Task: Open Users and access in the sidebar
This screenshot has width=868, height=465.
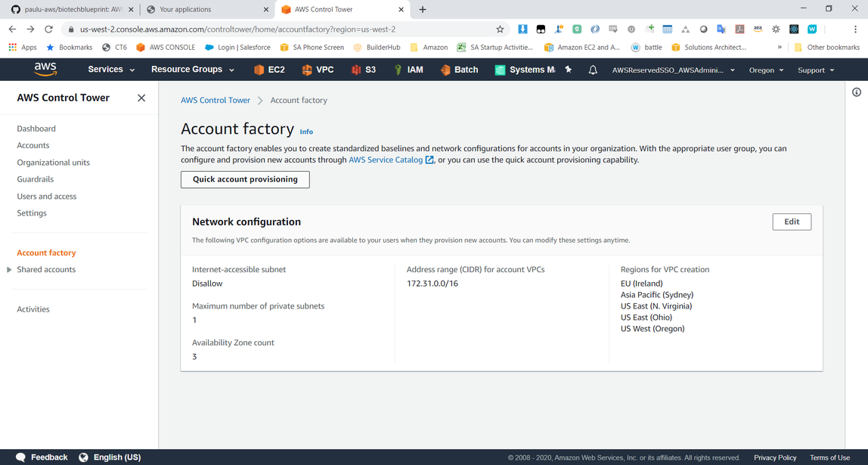Action: (x=47, y=197)
